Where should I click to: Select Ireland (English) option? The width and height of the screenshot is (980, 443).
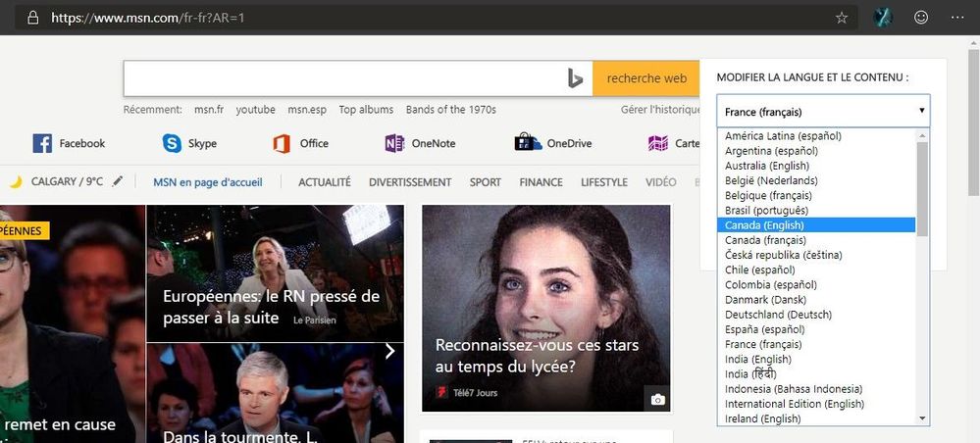816,418
